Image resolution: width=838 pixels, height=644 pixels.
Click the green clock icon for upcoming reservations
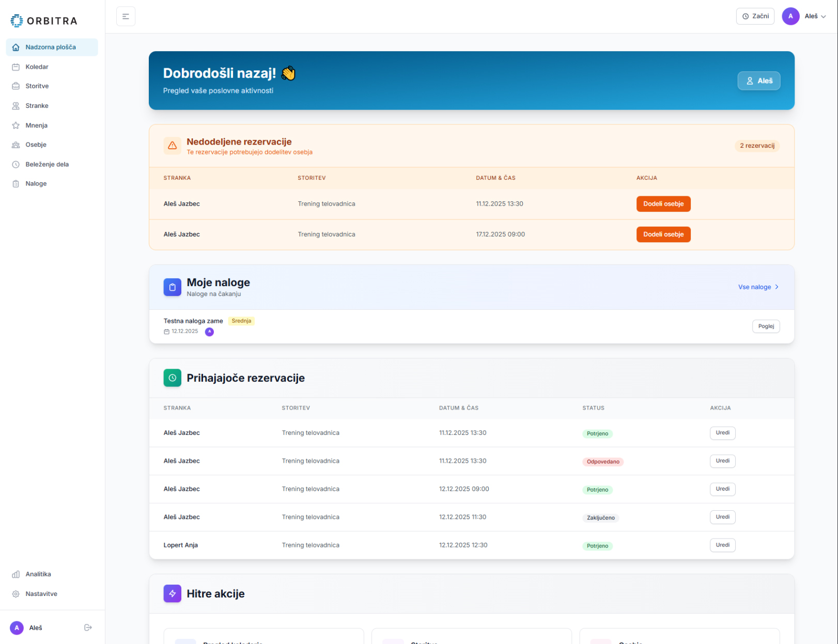pyautogui.click(x=173, y=378)
